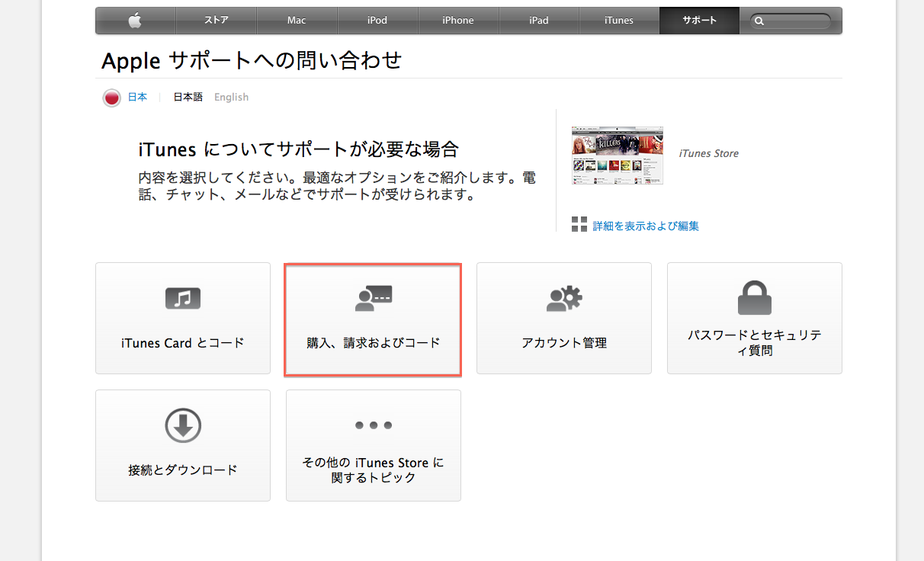This screenshot has height=561, width=924.
Task: Click the music note card icon
Action: (183, 297)
